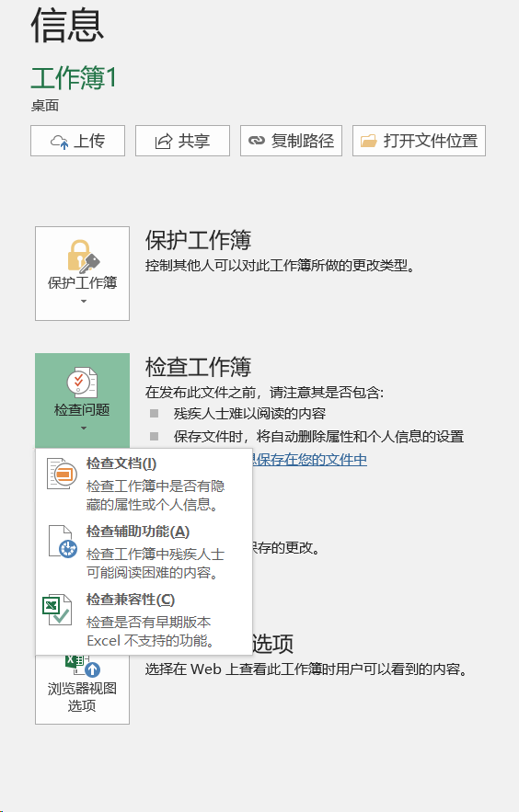519x812 pixels.
Task: Click the text about 自动删除属性和个人信息的设置
Action: pos(318,437)
